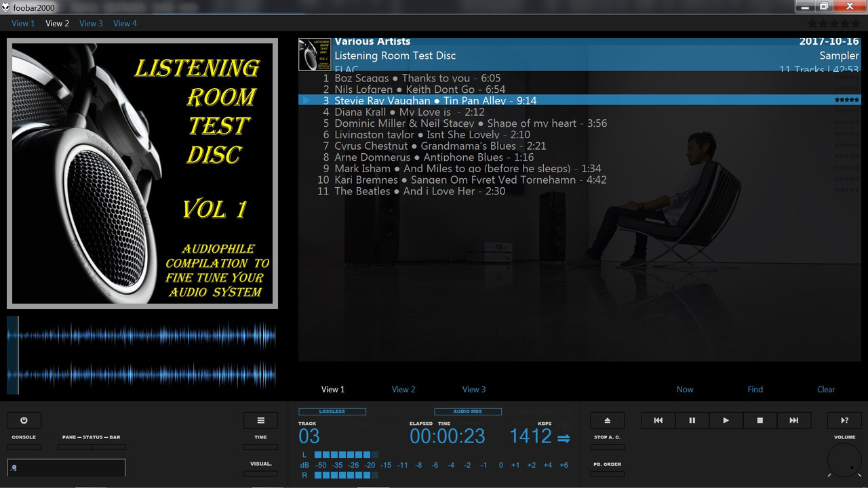The width and height of the screenshot is (868, 488).
Task: Skip to previous track
Action: tap(658, 420)
